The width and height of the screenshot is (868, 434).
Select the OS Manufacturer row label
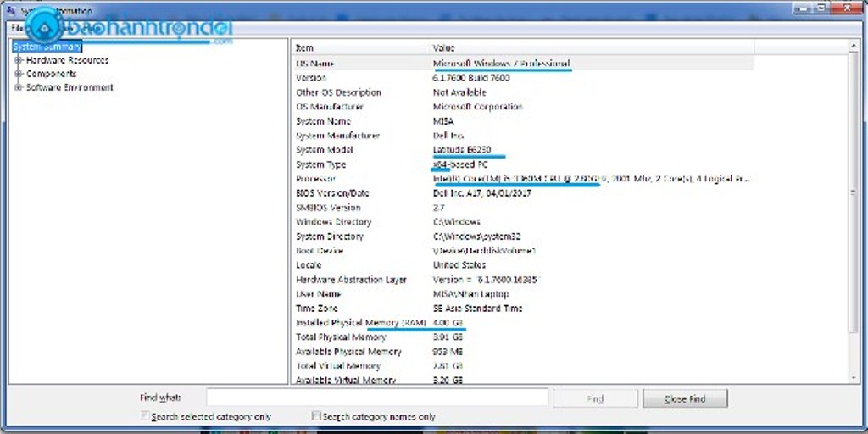[330, 107]
